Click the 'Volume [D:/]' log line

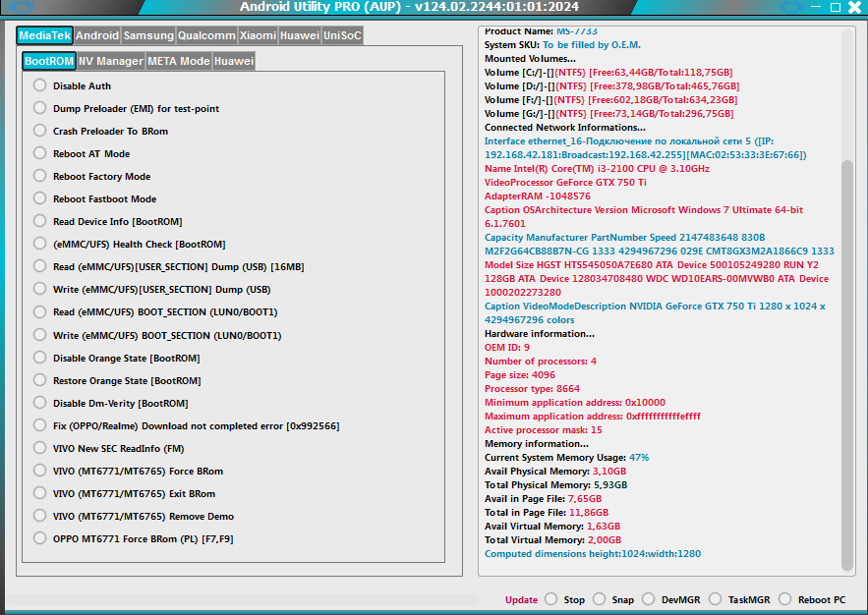(611, 86)
